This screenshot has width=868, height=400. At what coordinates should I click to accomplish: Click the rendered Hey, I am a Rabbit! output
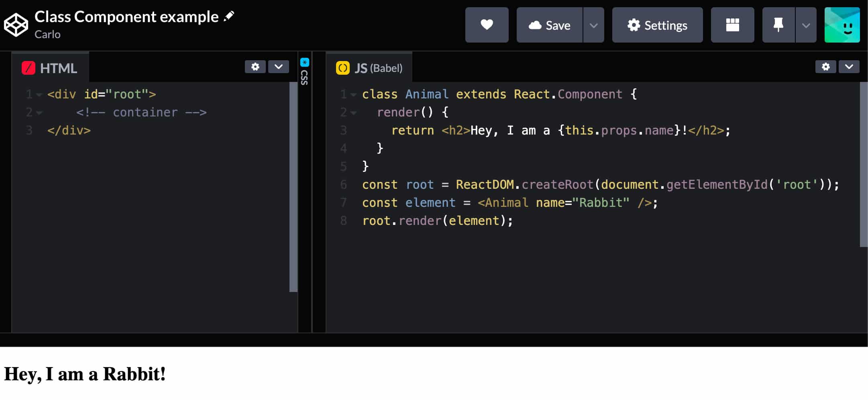pos(84,374)
